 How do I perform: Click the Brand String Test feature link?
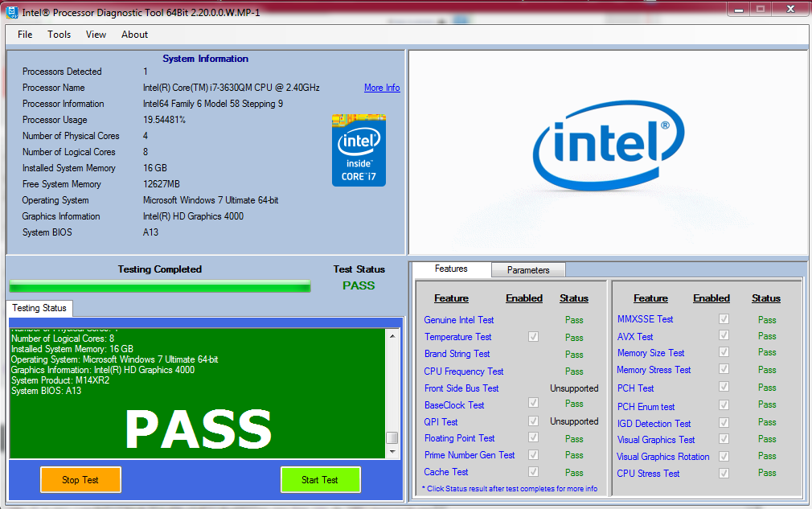point(457,354)
